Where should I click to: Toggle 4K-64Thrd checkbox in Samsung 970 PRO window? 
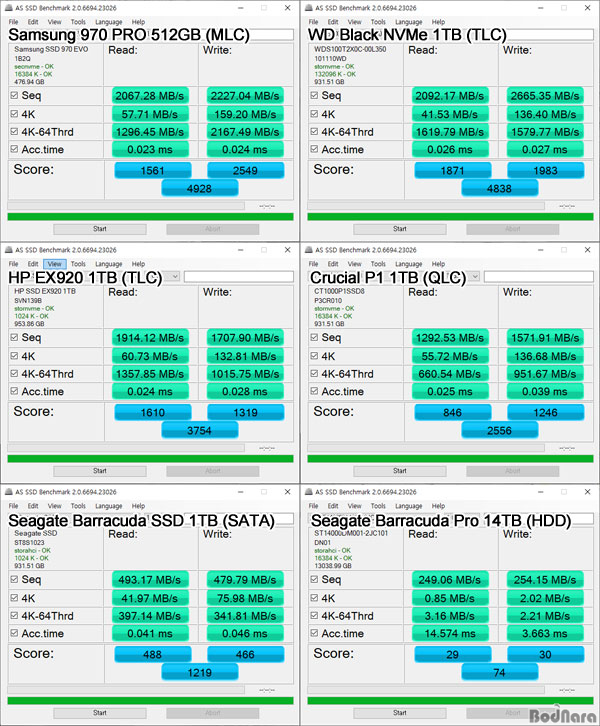14,131
